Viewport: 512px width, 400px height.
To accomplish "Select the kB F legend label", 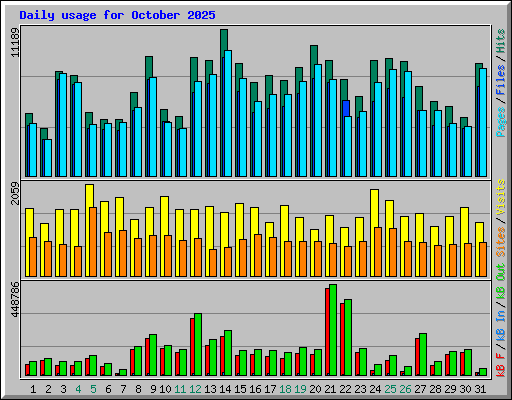I will tap(501, 364).
